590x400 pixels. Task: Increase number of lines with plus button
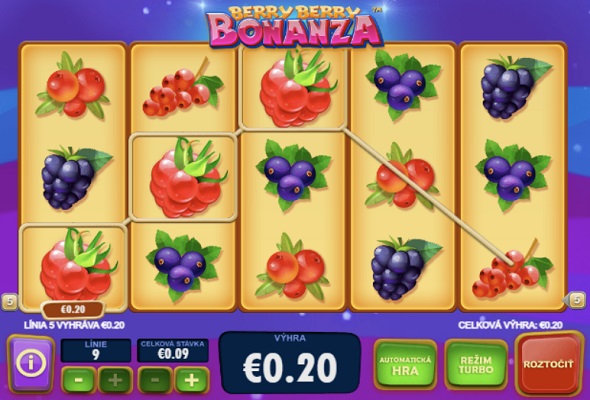pyautogui.click(x=115, y=380)
